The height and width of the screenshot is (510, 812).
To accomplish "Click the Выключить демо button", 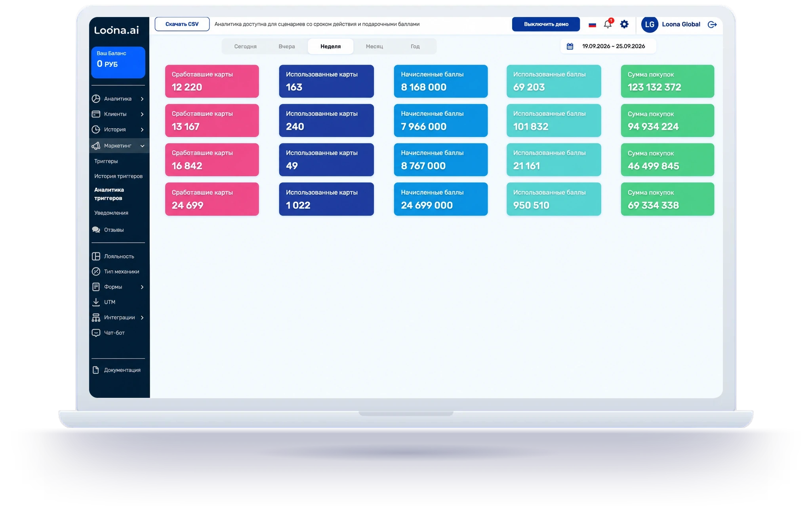I will click(x=546, y=24).
